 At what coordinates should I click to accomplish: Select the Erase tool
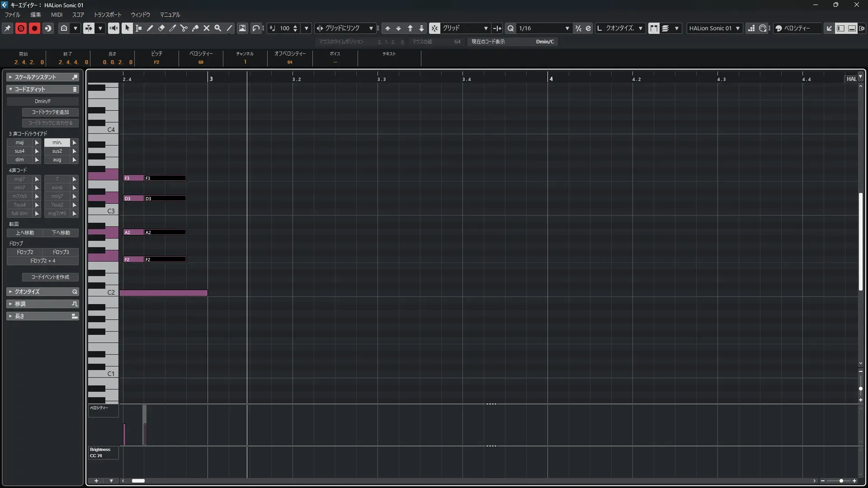pos(161,28)
